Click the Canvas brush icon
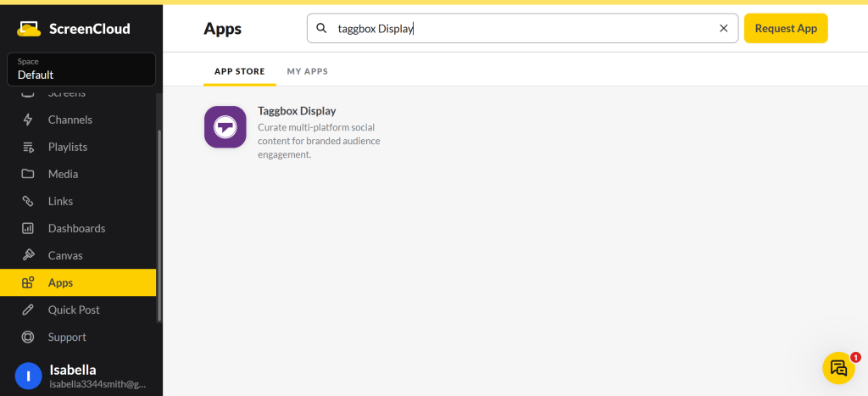Screen dimensions: 868x396 [28, 255]
